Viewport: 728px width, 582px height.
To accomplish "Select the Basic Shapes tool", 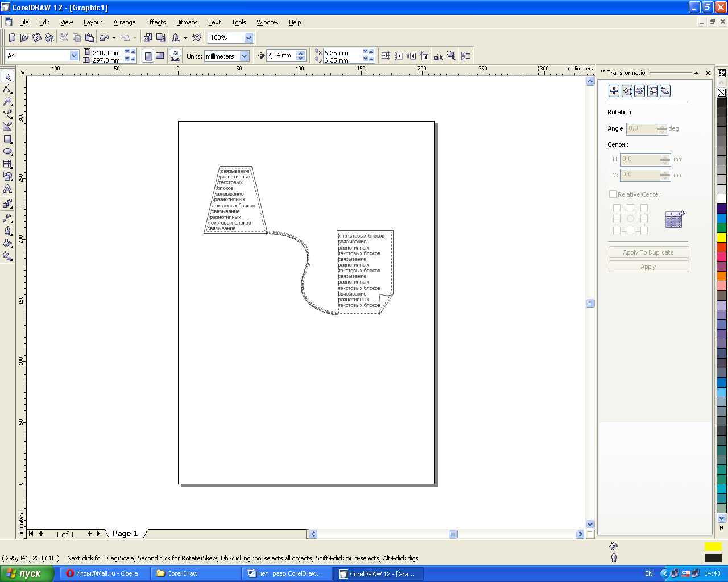I will (7, 177).
